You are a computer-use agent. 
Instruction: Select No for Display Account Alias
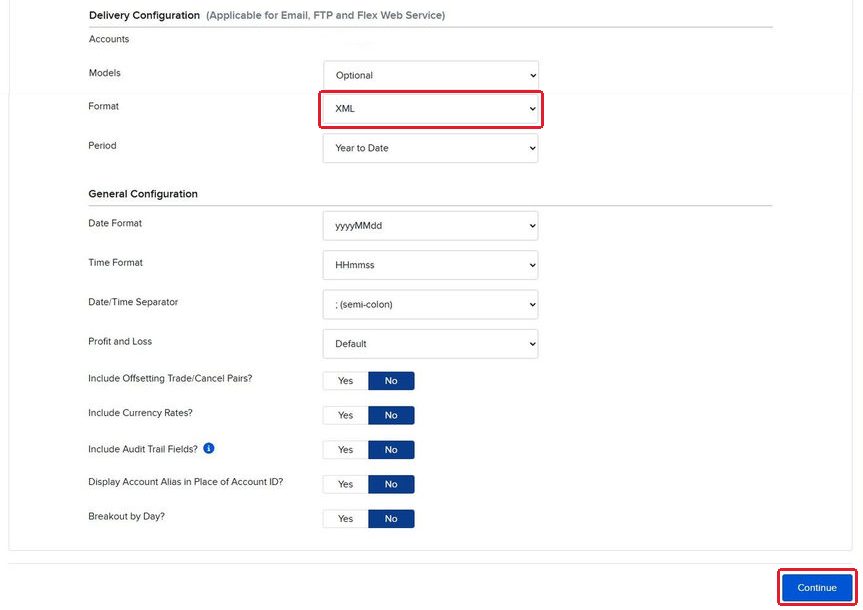click(x=391, y=484)
